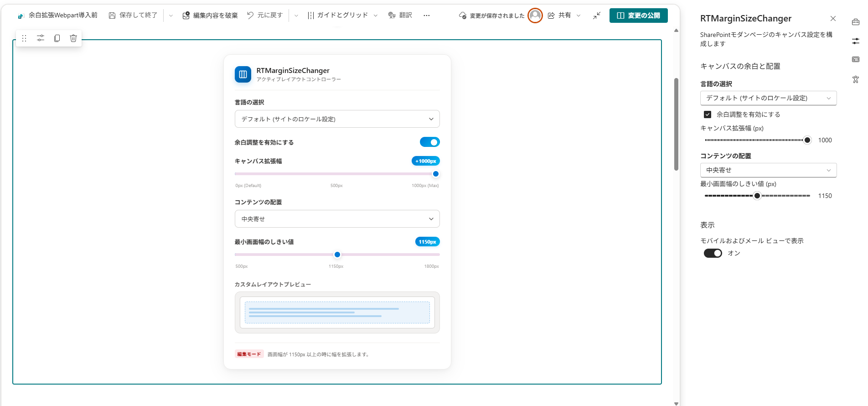Click the 1150 value beside the pane slider
868x406 pixels.
[x=825, y=196]
